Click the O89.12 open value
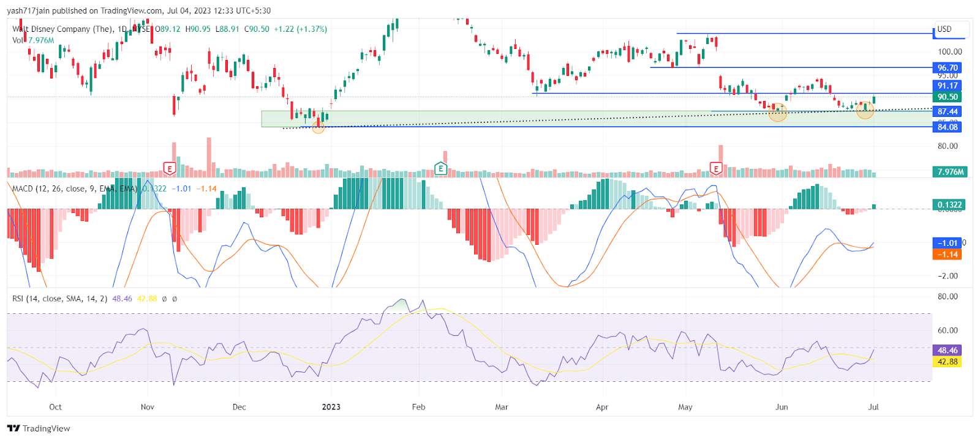 click(168, 29)
